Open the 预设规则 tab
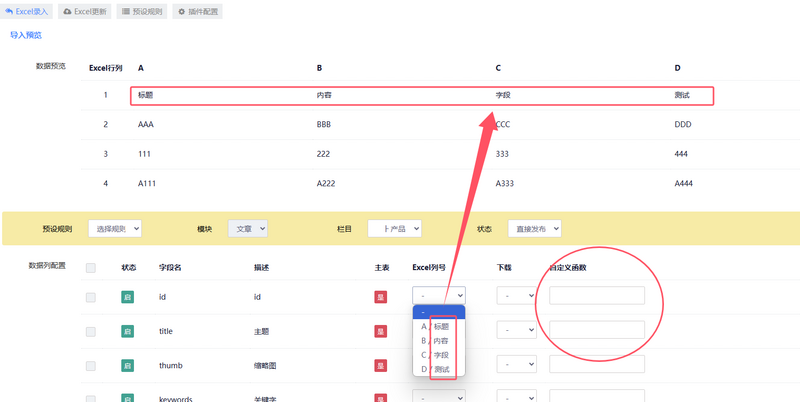The width and height of the screenshot is (800, 402). pyautogui.click(x=143, y=12)
